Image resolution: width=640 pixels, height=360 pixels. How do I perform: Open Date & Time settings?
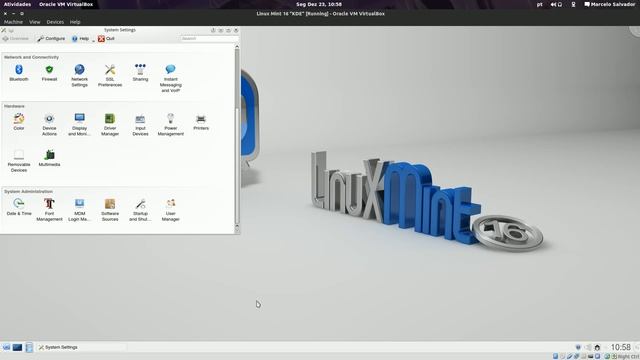tap(19, 207)
